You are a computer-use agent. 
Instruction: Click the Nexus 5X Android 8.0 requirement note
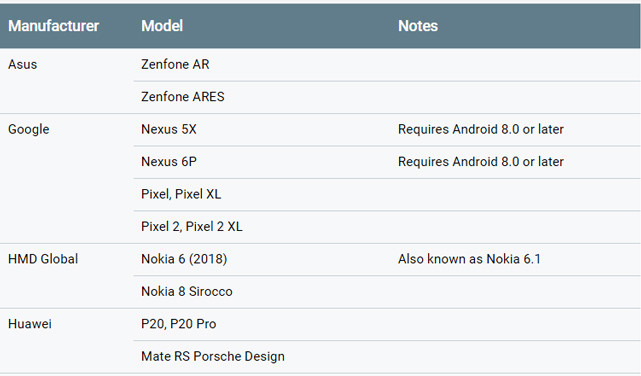tap(481, 130)
